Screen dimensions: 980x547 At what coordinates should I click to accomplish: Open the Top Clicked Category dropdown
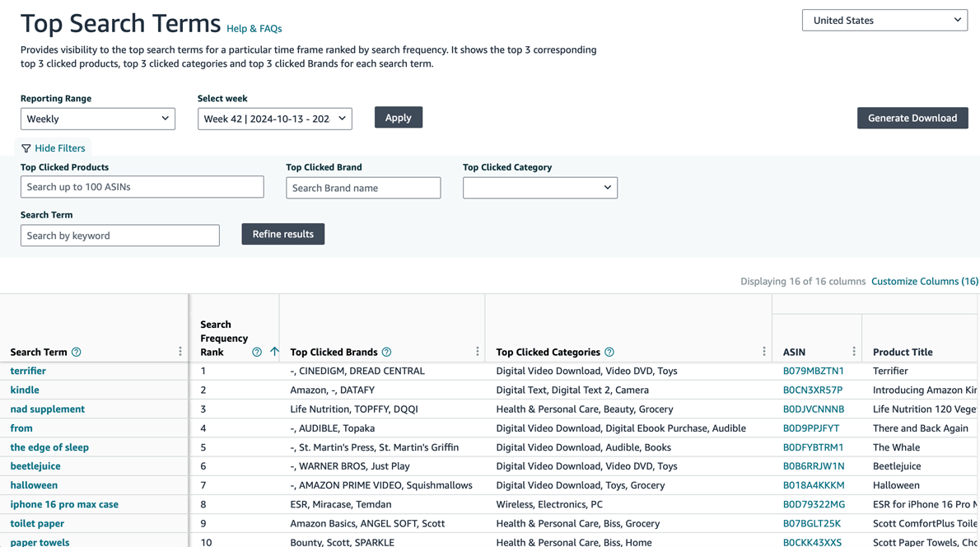[539, 188]
